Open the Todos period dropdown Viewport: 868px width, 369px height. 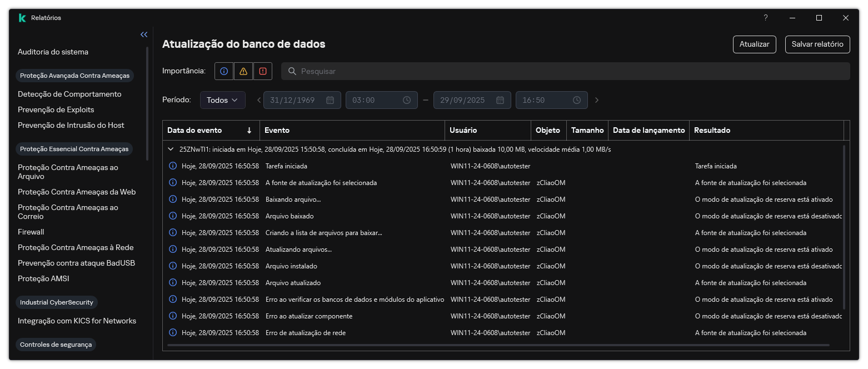(x=222, y=100)
